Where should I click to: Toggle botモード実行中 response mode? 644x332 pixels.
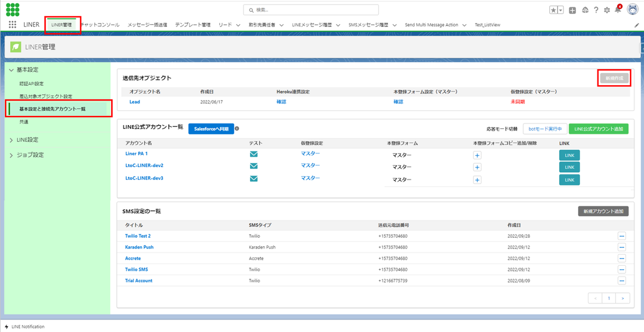point(545,129)
